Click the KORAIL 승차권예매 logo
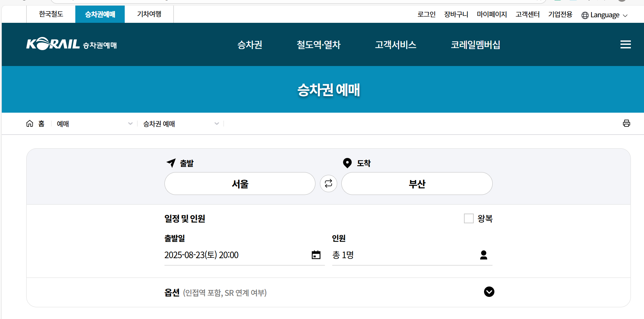Image resolution: width=644 pixels, height=319 pixels. point(71,44)
